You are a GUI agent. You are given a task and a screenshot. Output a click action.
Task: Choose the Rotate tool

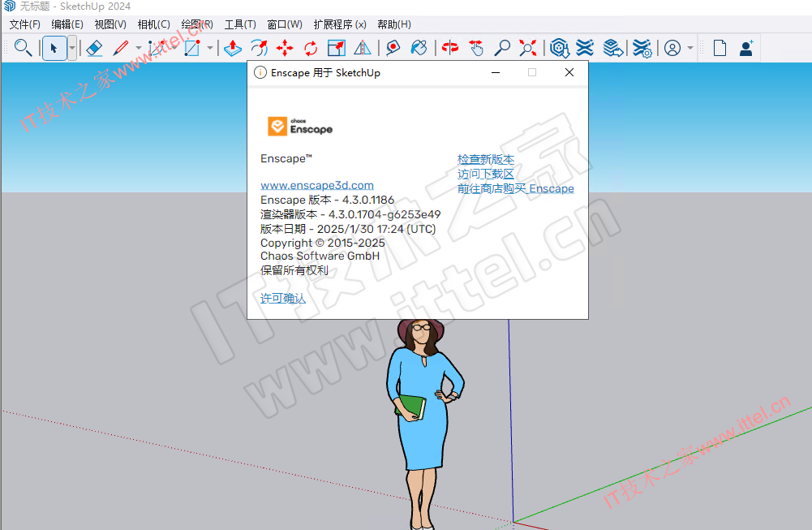(310, 48)
